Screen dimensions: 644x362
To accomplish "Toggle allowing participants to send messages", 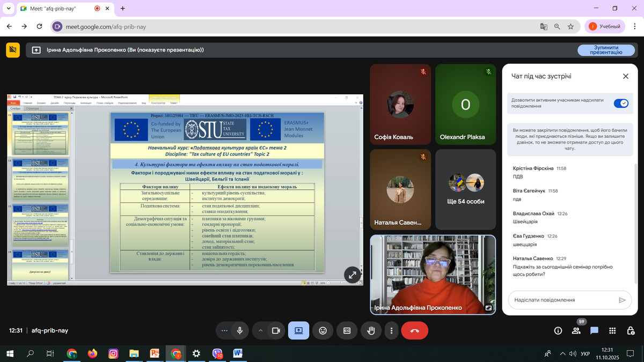I will click(x=621, y=103).
